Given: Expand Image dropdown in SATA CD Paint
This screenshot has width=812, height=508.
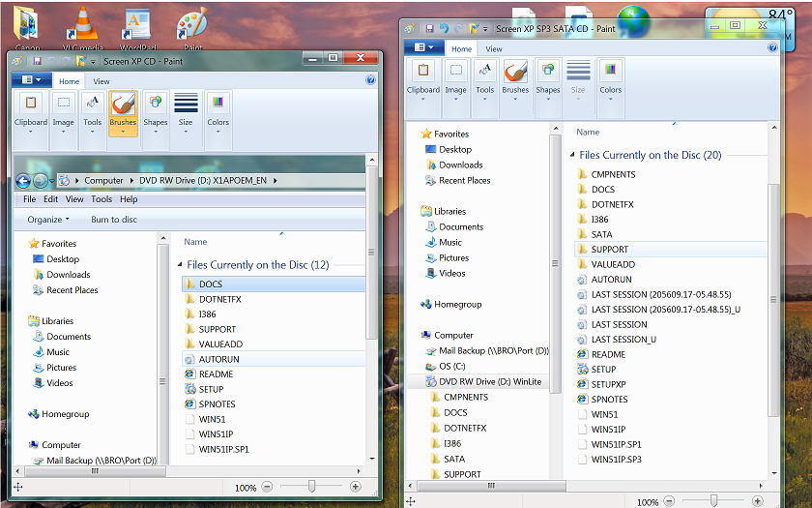Looking at the screenshot, I should coord(455,99).
